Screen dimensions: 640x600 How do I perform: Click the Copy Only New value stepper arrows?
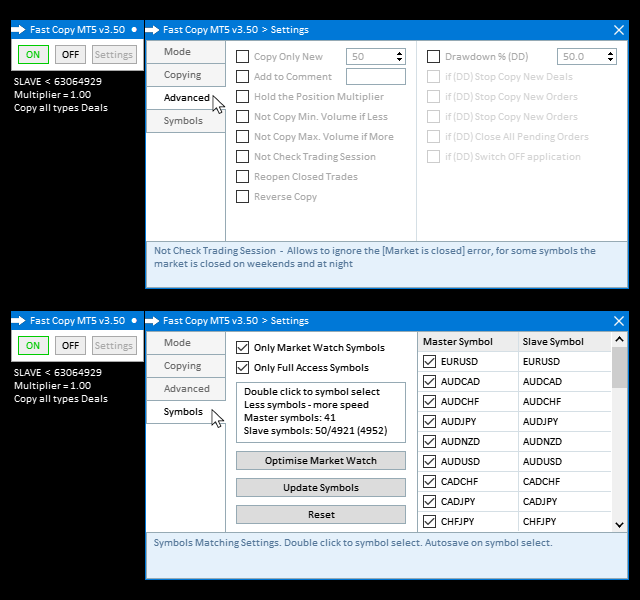(x=400, y=57)
